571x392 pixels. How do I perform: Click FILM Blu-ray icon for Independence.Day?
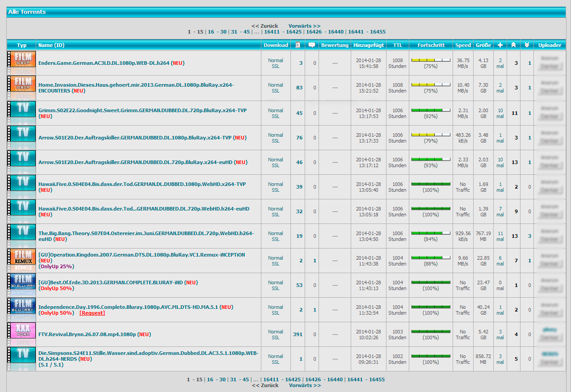click(21, 310)
